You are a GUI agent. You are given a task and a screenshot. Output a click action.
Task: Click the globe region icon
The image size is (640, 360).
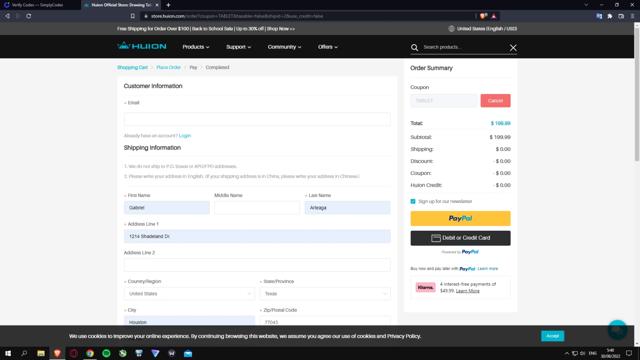click(x=451, y=29)
